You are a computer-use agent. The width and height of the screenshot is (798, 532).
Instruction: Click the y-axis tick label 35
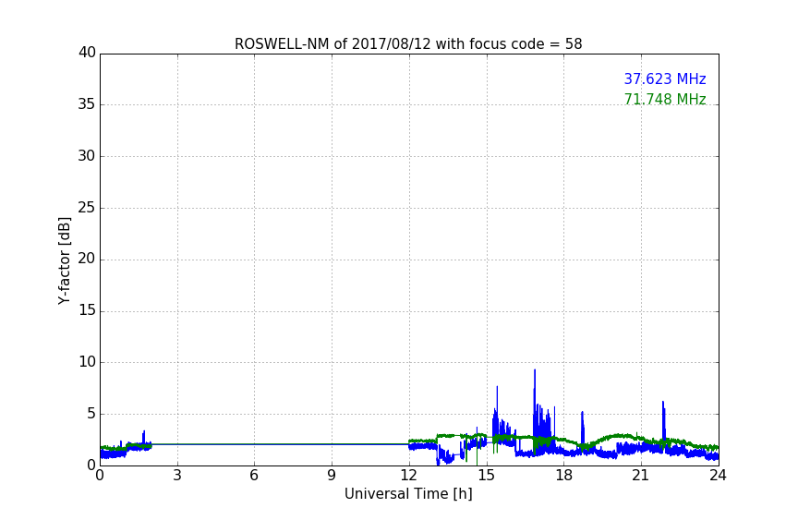coord(87,104)
